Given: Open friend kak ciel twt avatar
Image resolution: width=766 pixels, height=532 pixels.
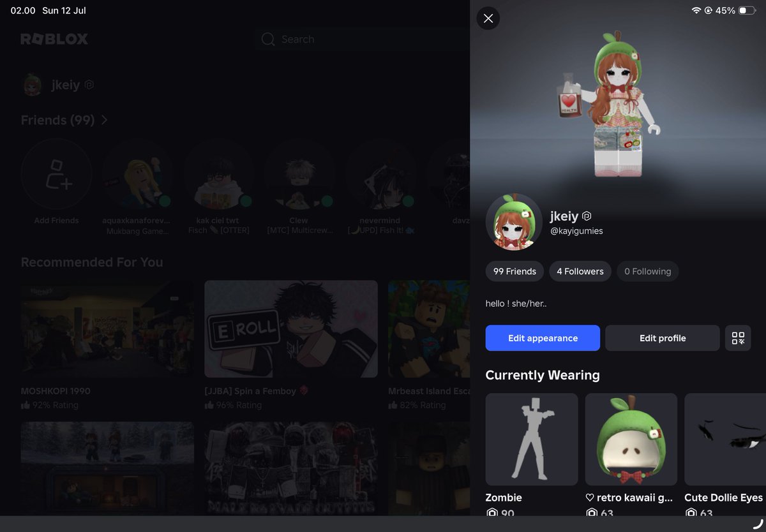Looking at the screenshot, I should coord(218,174).
